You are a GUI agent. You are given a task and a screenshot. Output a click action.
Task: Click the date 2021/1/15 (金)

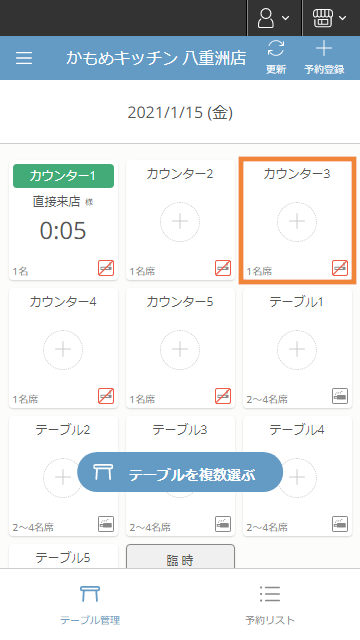pos(180,112)
